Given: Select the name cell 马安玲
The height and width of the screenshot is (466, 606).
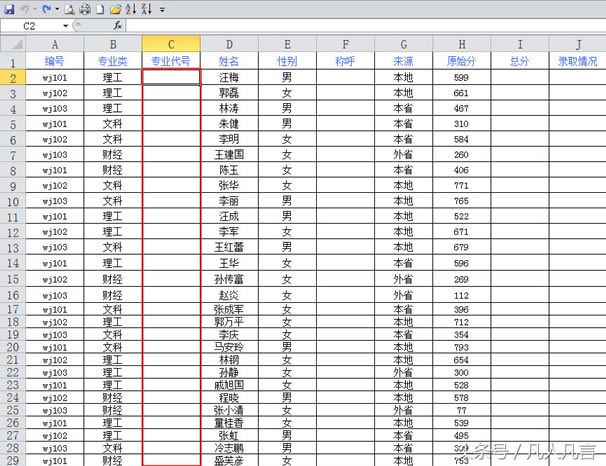Looking at the screenshot, I should tap(230, 347).
